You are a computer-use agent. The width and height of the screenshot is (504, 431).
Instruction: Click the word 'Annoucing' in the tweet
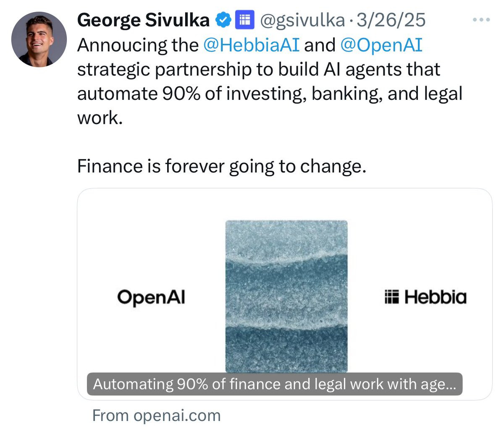pyautogui.click(x=137, y=45)
